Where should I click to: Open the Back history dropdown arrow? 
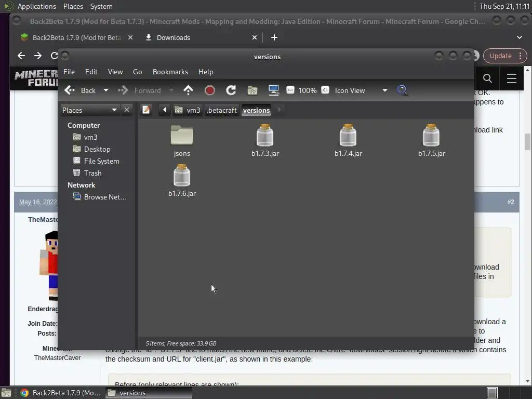point(106,90)
